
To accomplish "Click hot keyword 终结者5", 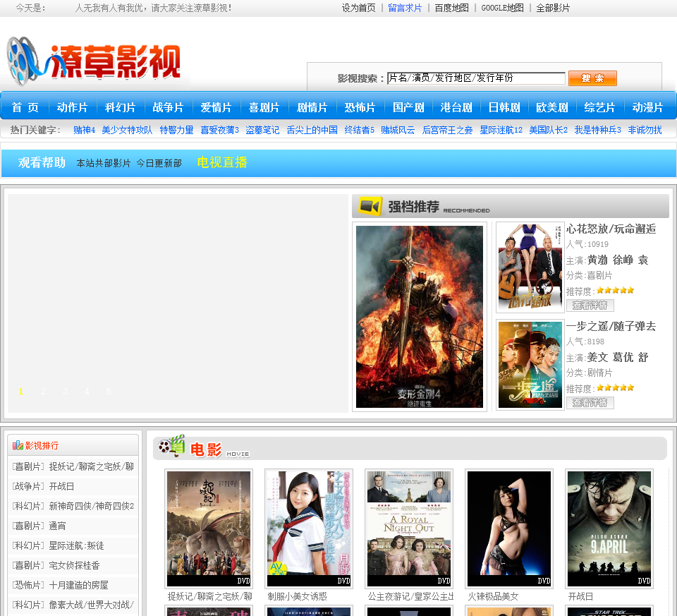I will (359, 130).
